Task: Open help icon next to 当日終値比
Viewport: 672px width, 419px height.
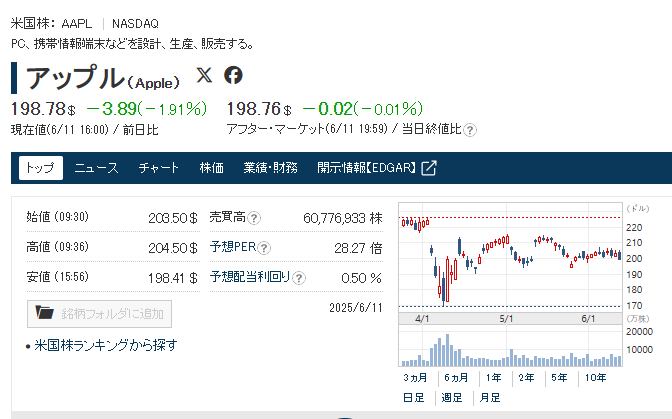Action: 470,130
